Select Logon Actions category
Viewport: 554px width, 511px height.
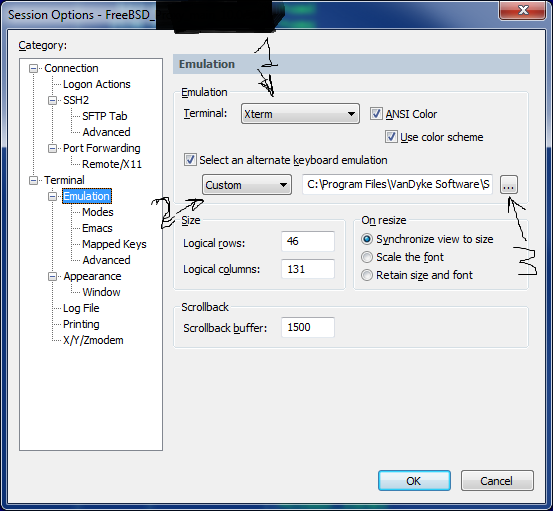click(x=96, y=84)
